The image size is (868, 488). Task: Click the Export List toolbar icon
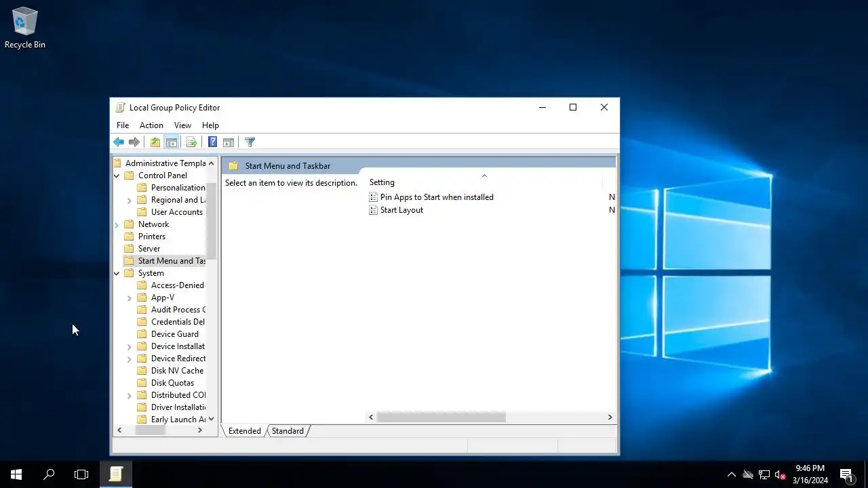pos(192,142)
